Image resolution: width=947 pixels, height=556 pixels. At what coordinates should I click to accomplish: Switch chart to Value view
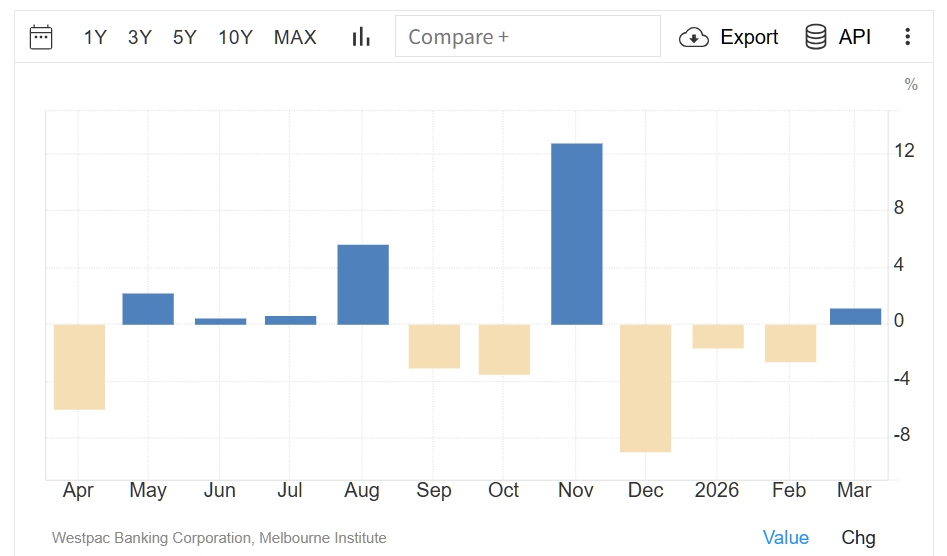785,537
